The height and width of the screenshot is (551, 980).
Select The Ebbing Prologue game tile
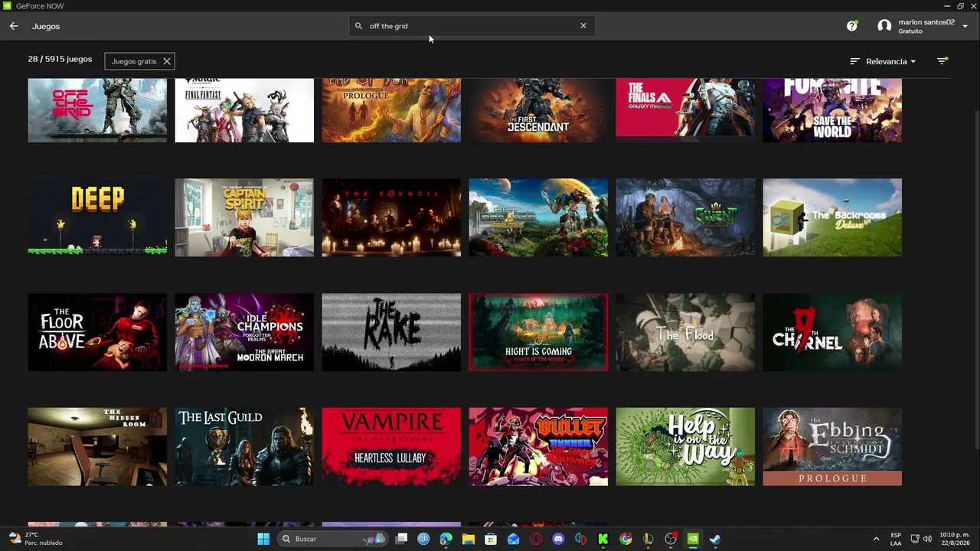click(x=832, y=447)
